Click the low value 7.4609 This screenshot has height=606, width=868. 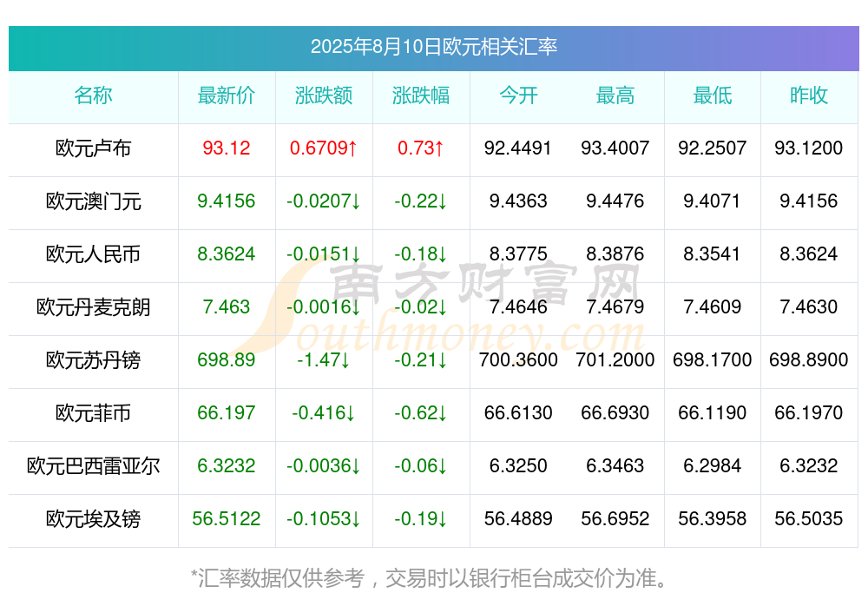point(713,306)
